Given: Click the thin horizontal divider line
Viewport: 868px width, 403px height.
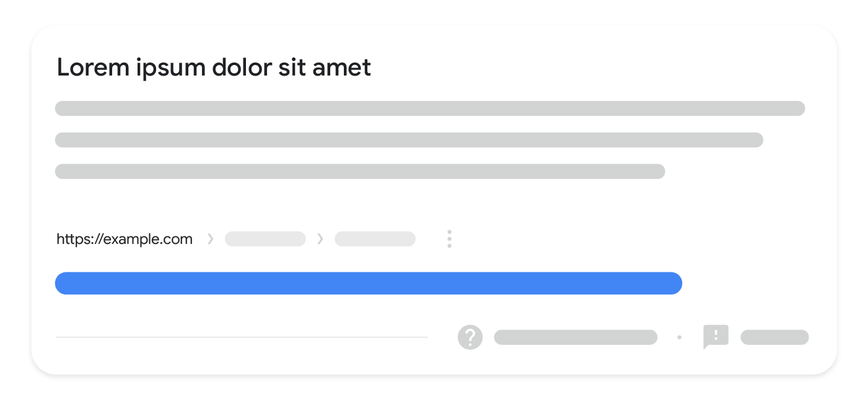Looking at the screenshot, I should [242, 337].
